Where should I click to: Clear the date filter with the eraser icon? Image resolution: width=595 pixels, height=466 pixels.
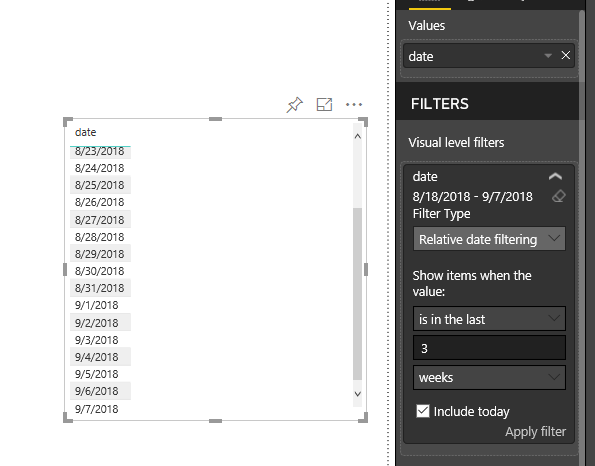coord(559,196)
